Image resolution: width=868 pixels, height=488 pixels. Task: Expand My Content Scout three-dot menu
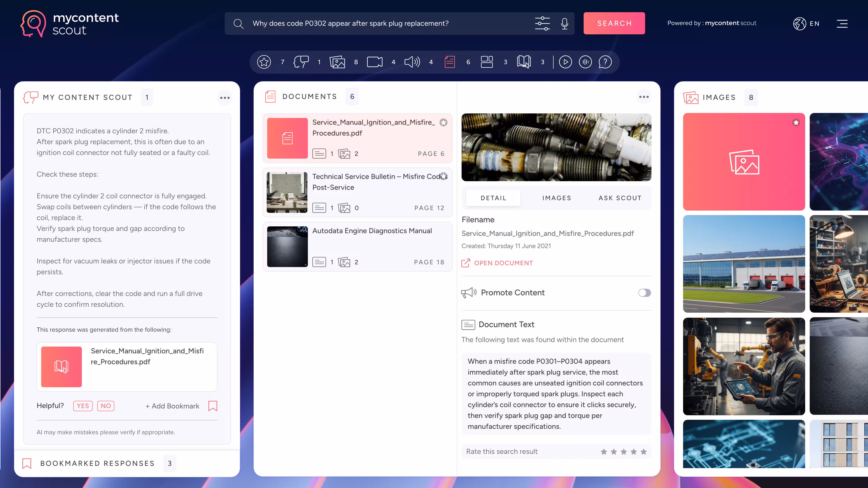pyautogui.click(x=225, y=98)
